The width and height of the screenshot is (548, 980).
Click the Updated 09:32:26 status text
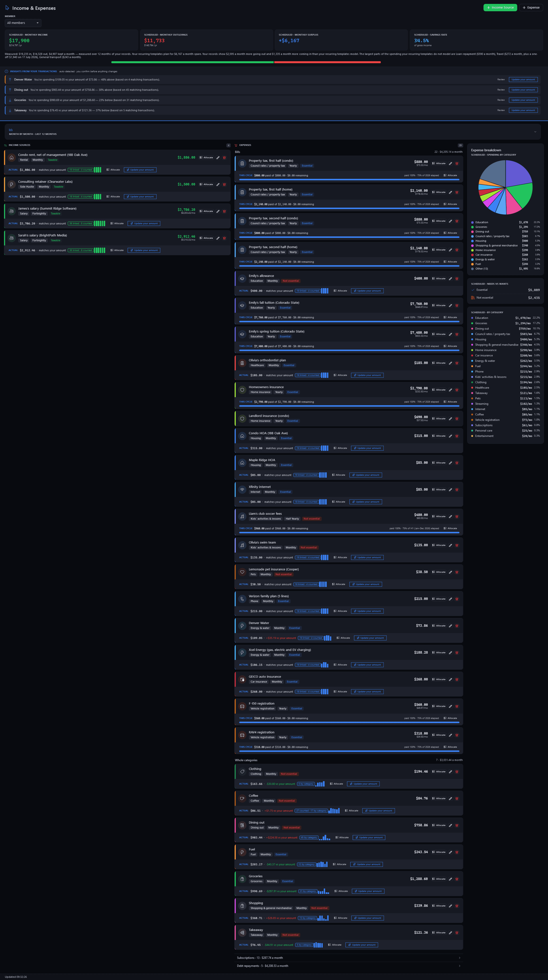point(16,977)
